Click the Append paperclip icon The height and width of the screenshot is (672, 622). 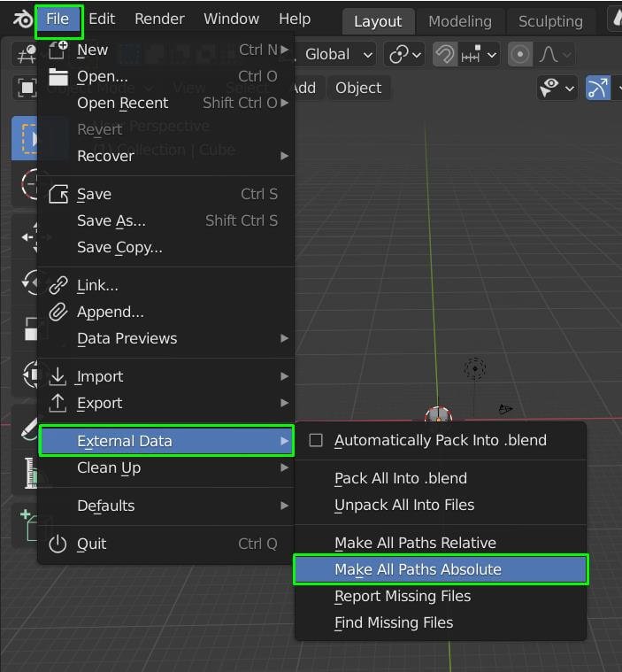click(58, 312)
